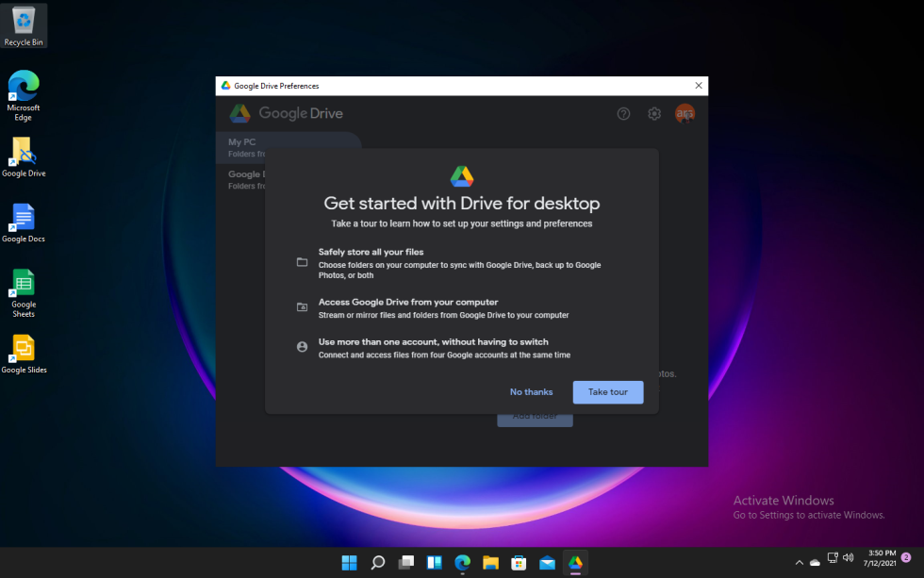Click the account icon beside 'Use more than one account'

[x=303, y=346]
